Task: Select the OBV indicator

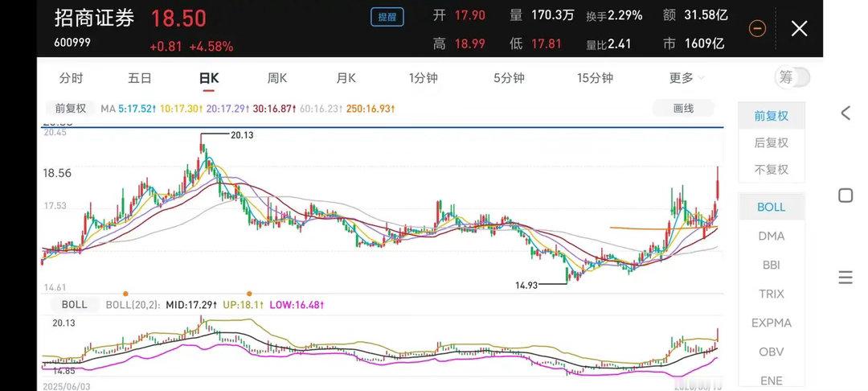Action: coord(771,351)
